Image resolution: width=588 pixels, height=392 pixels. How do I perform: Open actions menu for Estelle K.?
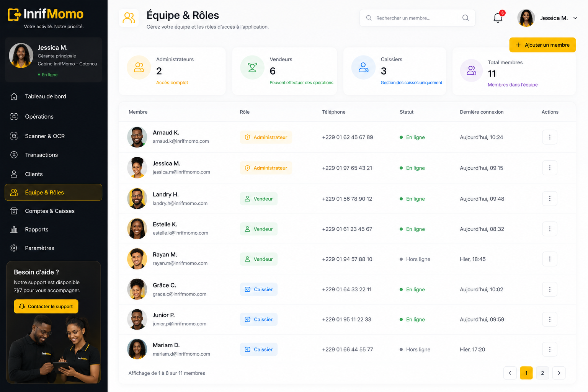click(550, 229)
